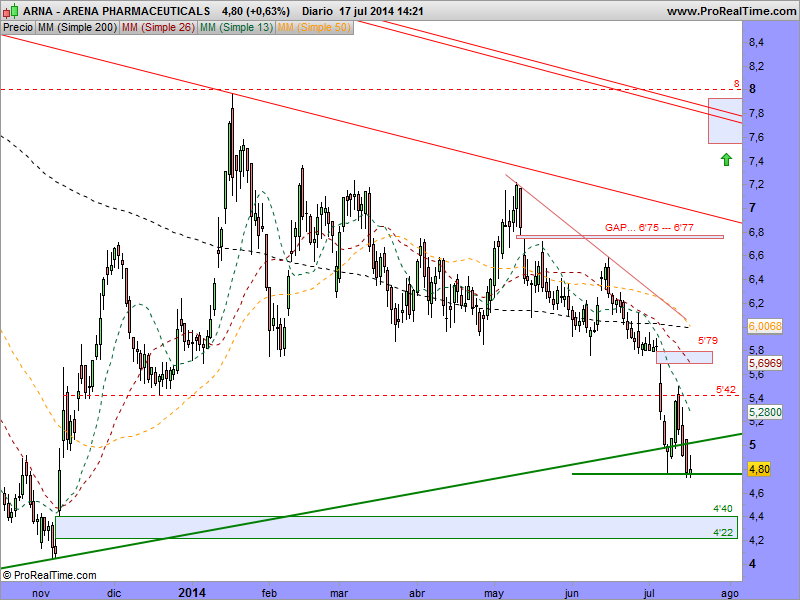The width and height of the screenshot is (800, 600).
Task: Click the 5'42 level label
Action: coord(726,390)
